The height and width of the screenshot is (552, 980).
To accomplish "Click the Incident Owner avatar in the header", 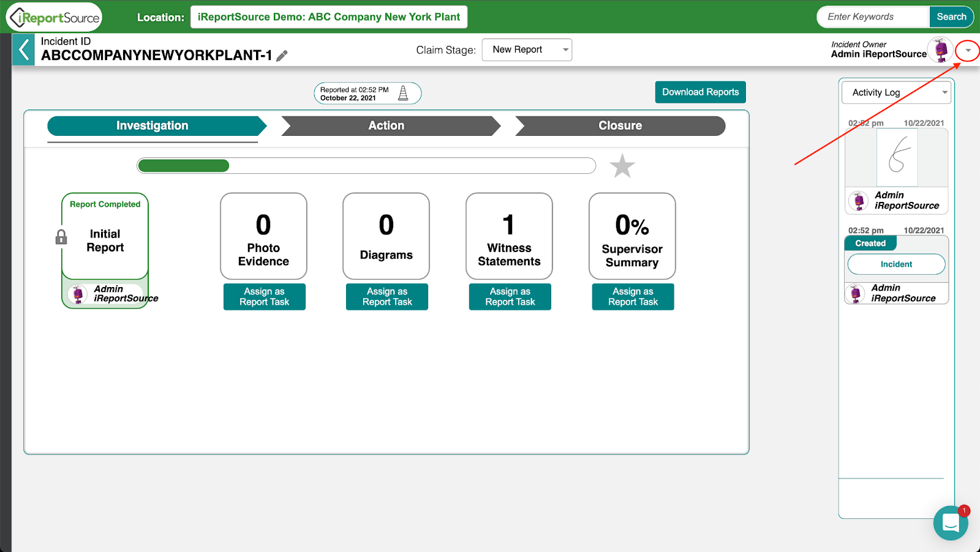I will click(940, 50).
